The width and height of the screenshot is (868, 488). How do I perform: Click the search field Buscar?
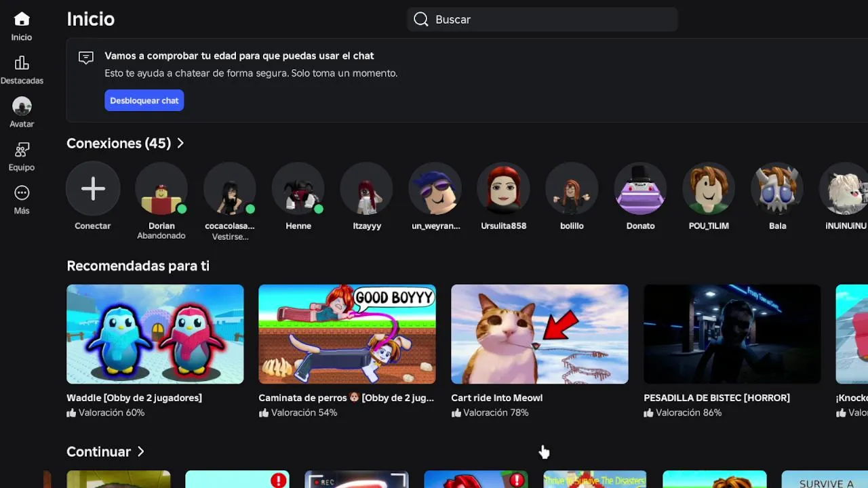click(x=542, y=19)
